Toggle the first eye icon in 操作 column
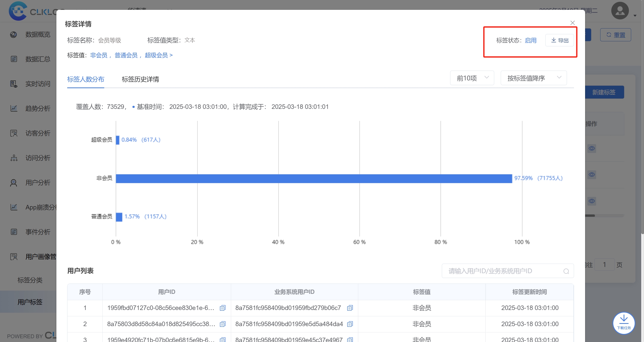This screenshot has width=644, height=342. click(x=592, y=148)
